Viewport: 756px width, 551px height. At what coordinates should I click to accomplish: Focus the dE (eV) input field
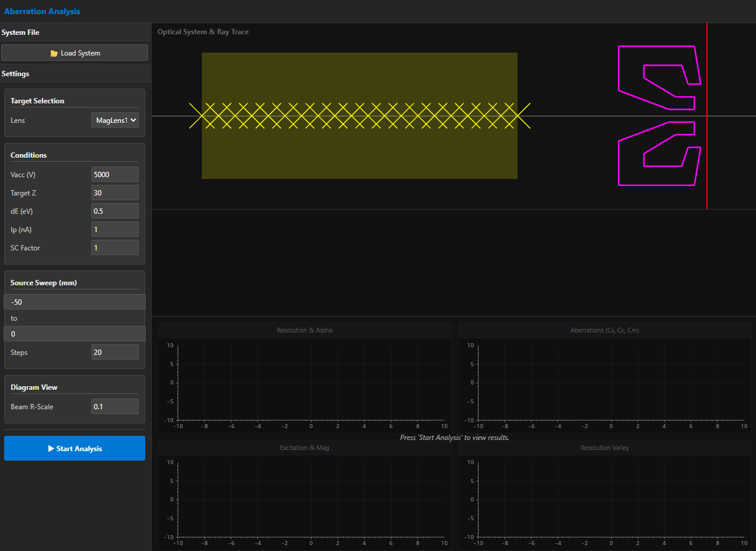pyautogui.click(x=115, y=211)
